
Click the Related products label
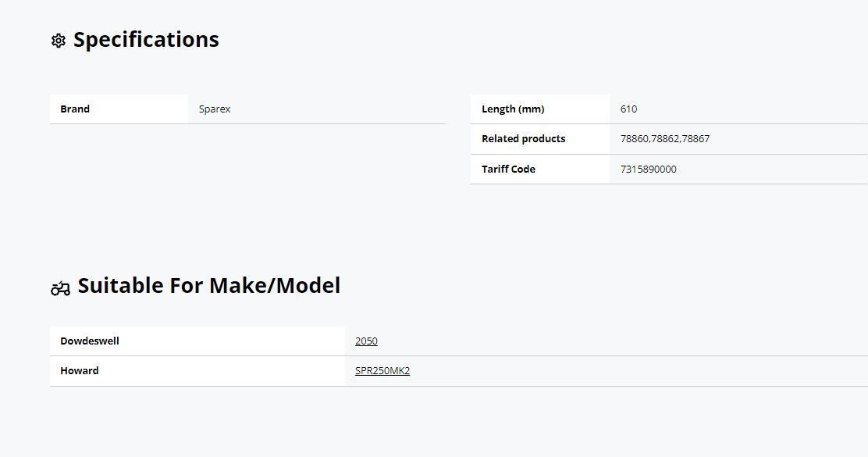523,139
